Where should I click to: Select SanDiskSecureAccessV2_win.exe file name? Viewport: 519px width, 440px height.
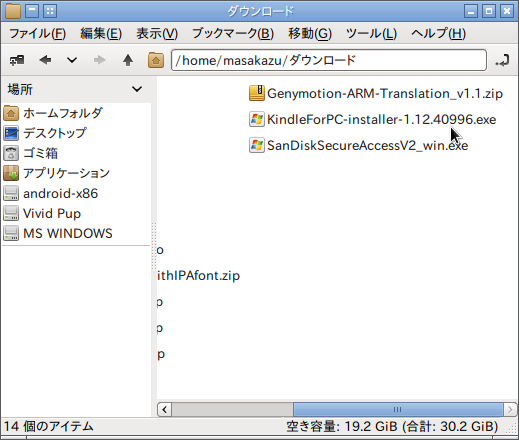[368, 146]
